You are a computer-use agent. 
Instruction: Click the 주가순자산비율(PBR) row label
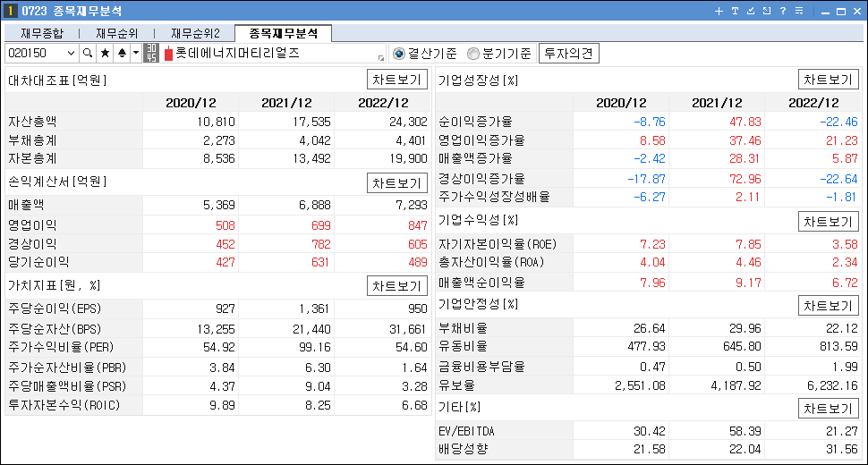coord(67,368)
